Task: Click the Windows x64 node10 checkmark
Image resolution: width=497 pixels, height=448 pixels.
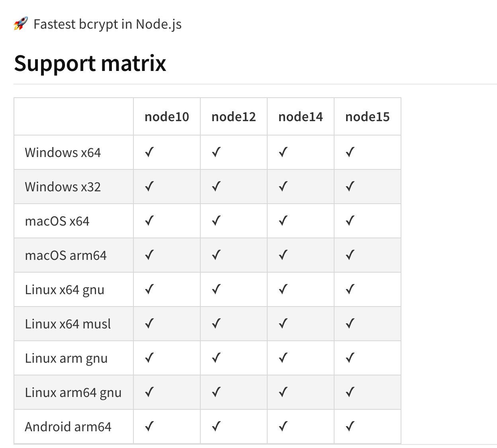Action: click(x=149, y=152)
